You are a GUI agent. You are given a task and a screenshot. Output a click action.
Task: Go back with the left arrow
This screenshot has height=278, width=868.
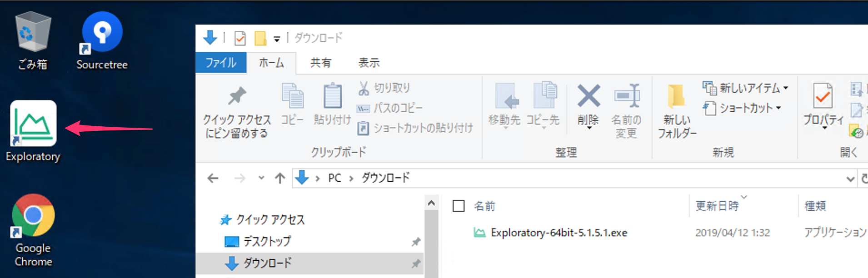pyautogui.click(x=213, y=178)
